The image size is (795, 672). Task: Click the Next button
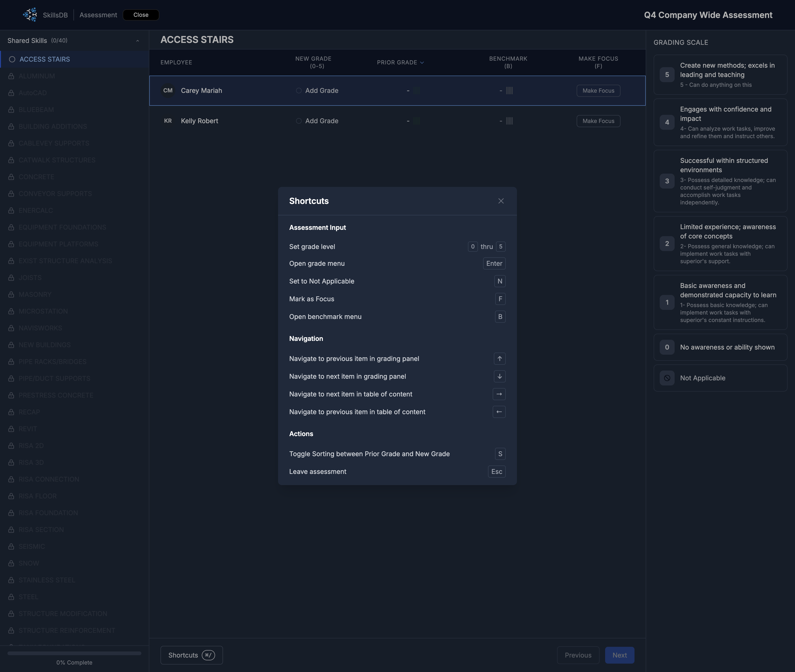point(619,655)
